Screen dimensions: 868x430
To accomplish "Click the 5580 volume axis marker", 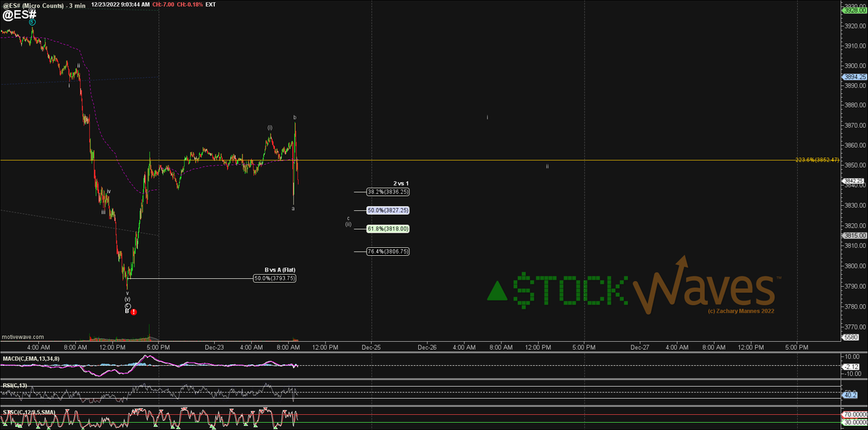I will pos(850,337).
